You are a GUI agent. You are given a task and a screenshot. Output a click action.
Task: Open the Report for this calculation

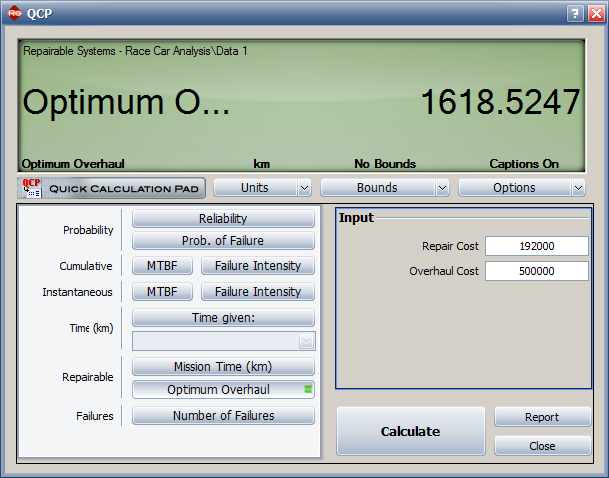point(542,417)
